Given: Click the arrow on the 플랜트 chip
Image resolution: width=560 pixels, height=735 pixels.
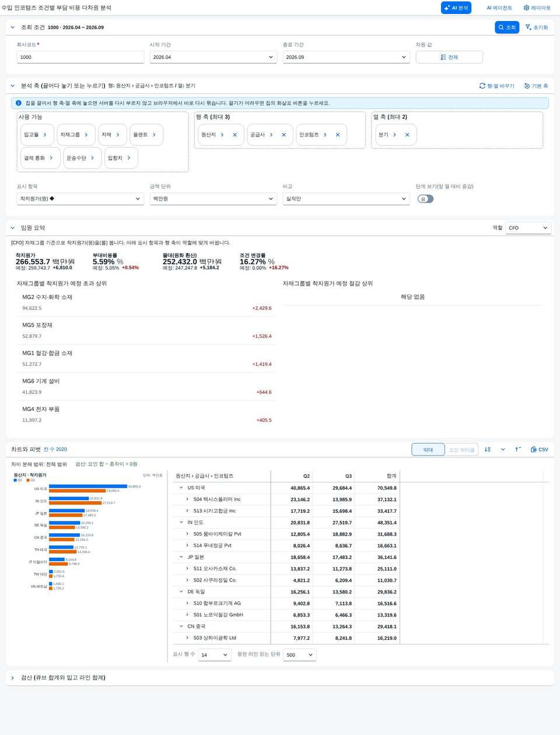Looking at the screenshot, I should coord(154,135).
